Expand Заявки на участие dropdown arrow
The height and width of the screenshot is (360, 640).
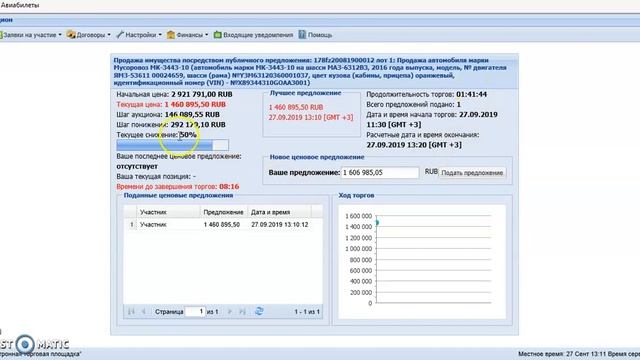click(60, 35)
